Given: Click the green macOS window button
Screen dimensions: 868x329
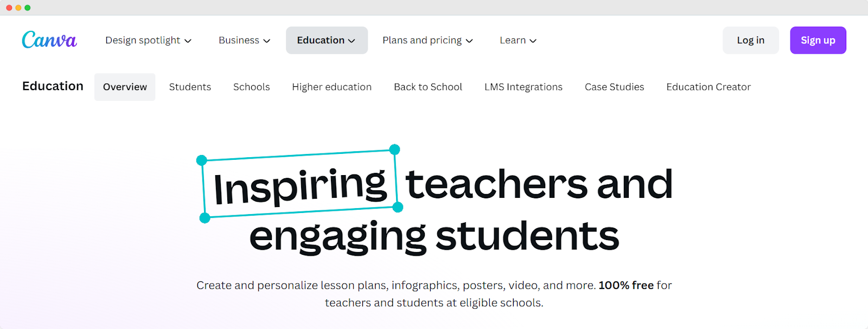Looking at the screenshot, I should click(28, 8).
